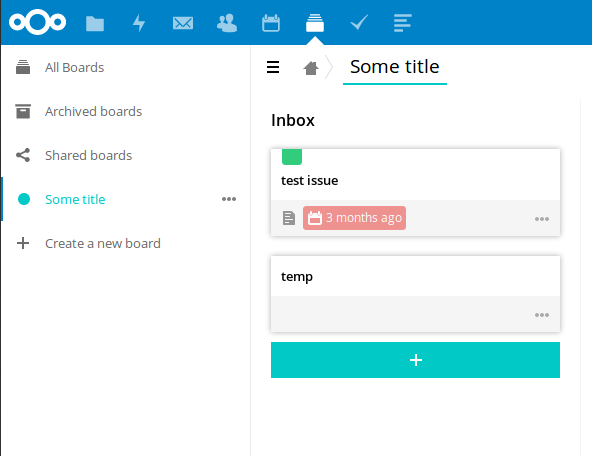Select All Boards in sidebar
The image size is (592, 456).
click(x=125, y=67)
